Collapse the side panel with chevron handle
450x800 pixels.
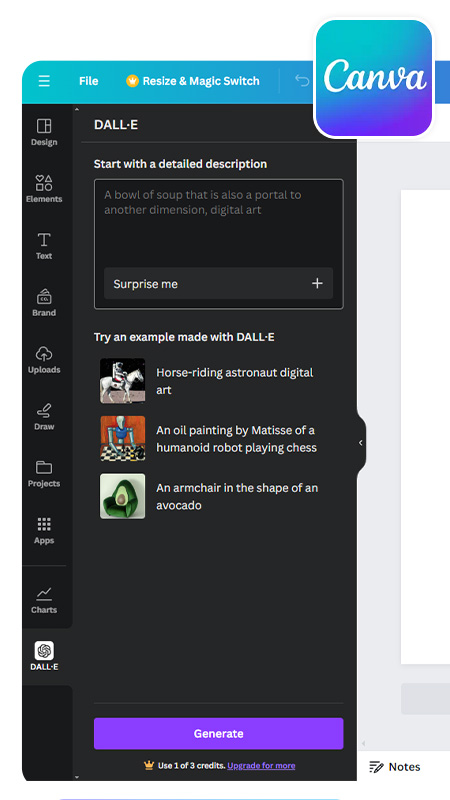361,443
